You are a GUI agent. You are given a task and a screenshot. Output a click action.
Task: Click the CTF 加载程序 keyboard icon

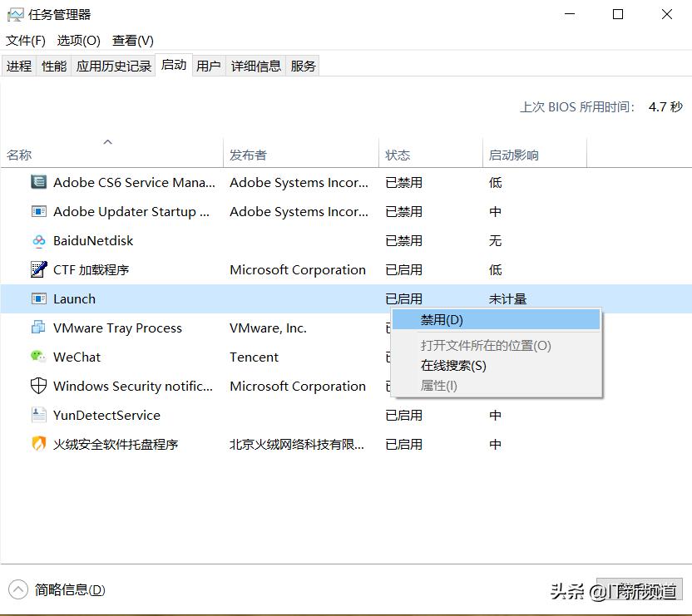coord(38,269)
